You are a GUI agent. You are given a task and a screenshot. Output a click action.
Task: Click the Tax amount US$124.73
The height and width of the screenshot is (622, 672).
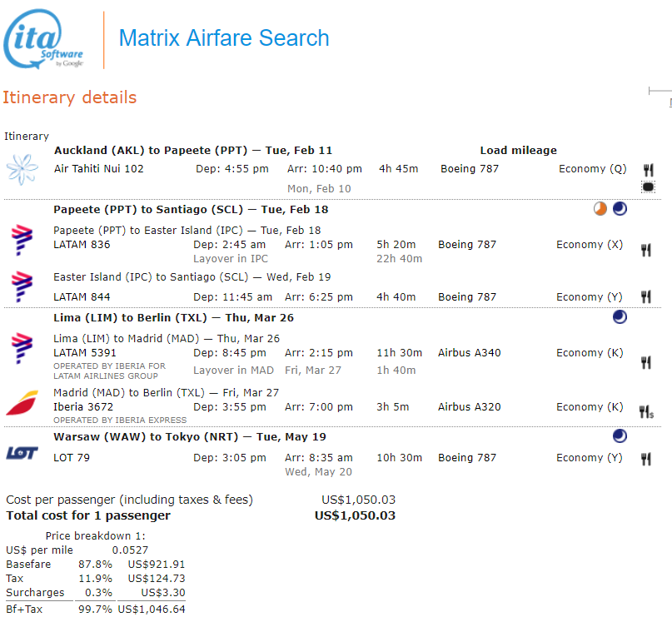tap(156, 579)
